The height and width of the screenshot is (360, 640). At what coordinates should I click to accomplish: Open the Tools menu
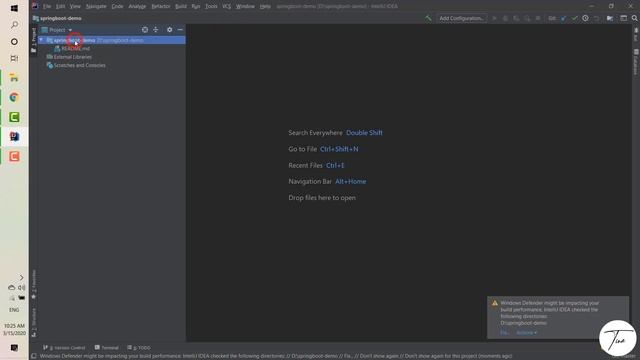[211, 7]
